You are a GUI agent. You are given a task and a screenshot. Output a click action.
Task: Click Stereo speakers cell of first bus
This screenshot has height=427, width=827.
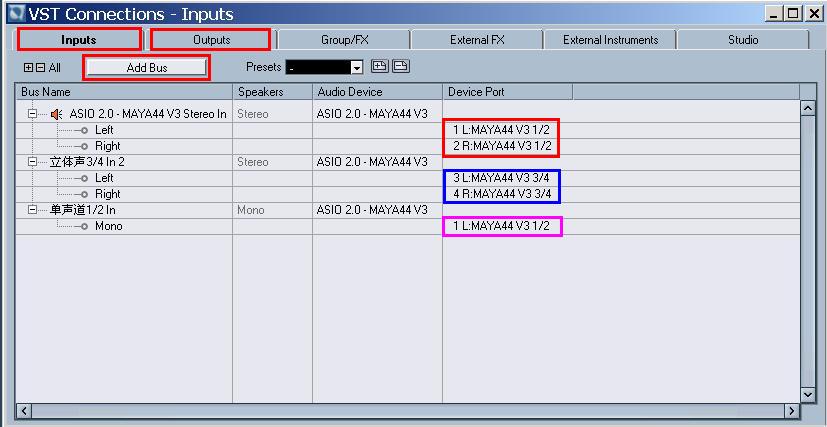click(272, 114)
